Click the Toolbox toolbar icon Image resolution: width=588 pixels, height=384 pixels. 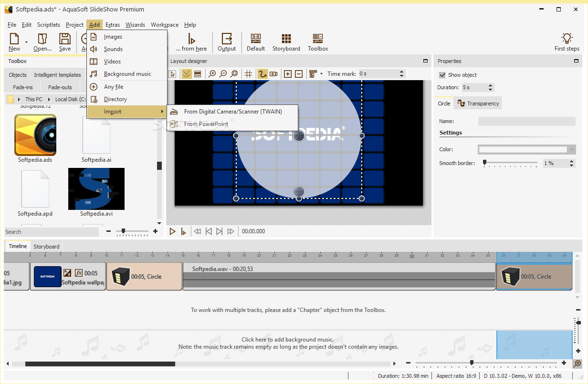[318, 42]
